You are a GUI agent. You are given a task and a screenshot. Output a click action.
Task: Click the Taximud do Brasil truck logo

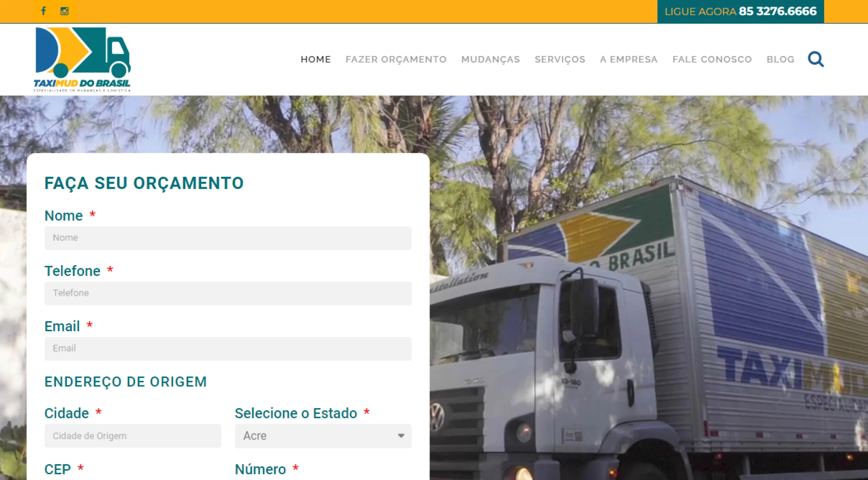(x=83, y=58)
